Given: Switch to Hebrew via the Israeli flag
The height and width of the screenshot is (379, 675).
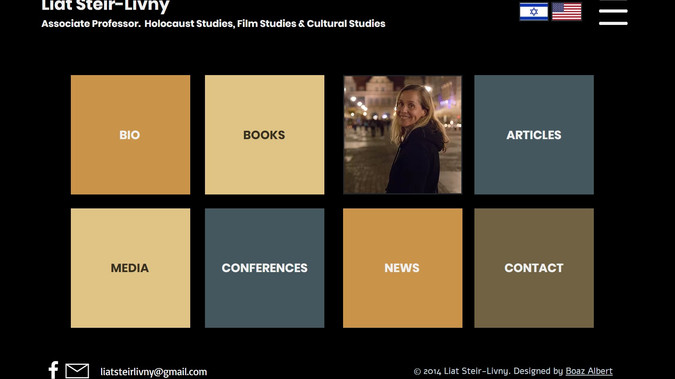Looking at the screenshot, I should tap(534, 12).
